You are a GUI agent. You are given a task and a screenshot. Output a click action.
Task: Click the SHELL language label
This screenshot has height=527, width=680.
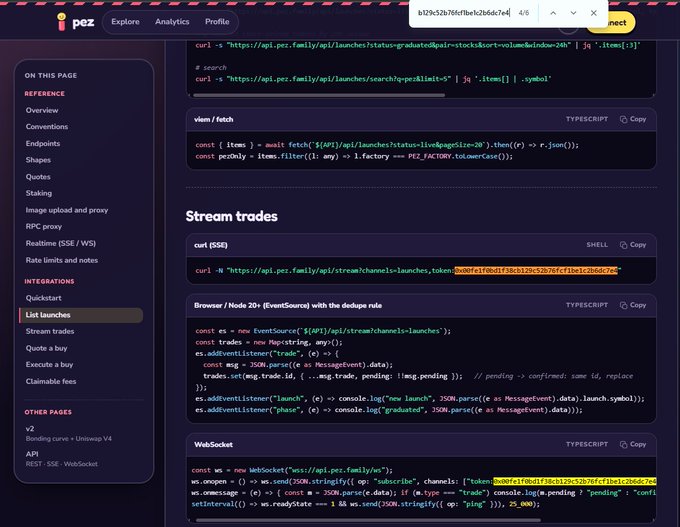[x=597, y=245]
